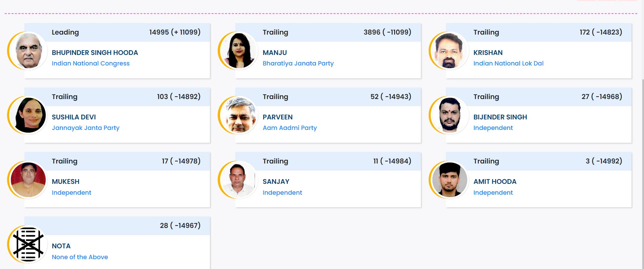644x269 pixels.
Task: Click Manju's candidate photo
Action: pyautogui.click(x=239, y=51)
